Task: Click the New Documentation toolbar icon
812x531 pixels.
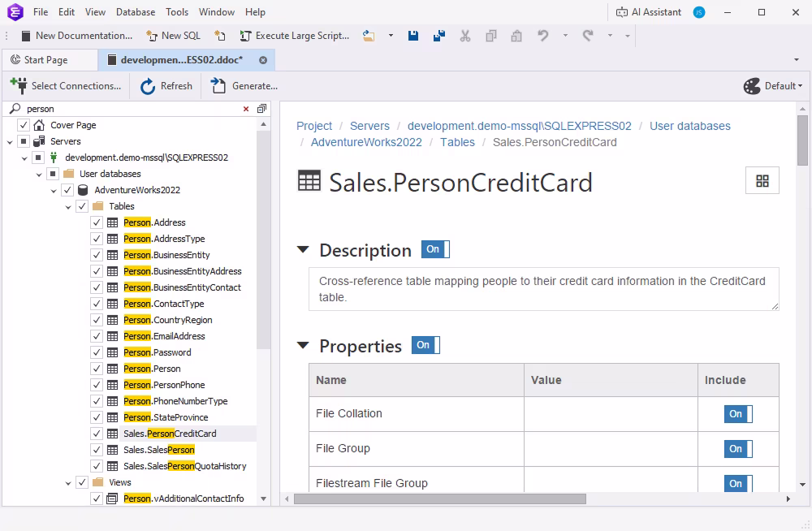Action: pos(25,36)
